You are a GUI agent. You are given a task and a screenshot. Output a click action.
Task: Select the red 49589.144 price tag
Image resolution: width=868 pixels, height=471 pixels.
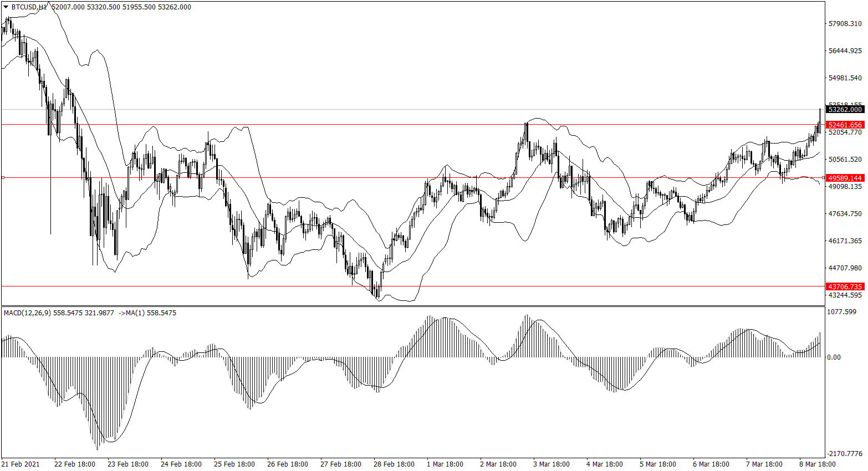click(x=844, y=178)
